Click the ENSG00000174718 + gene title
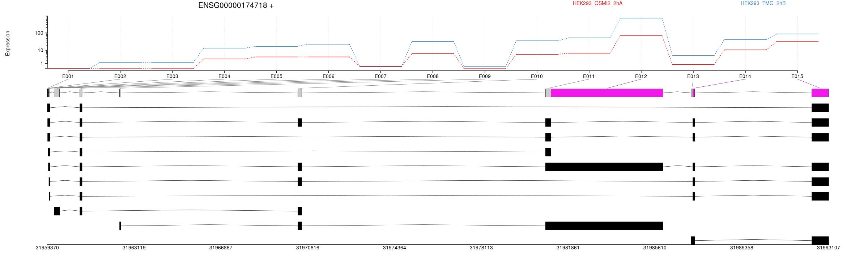 click(236, 5)
